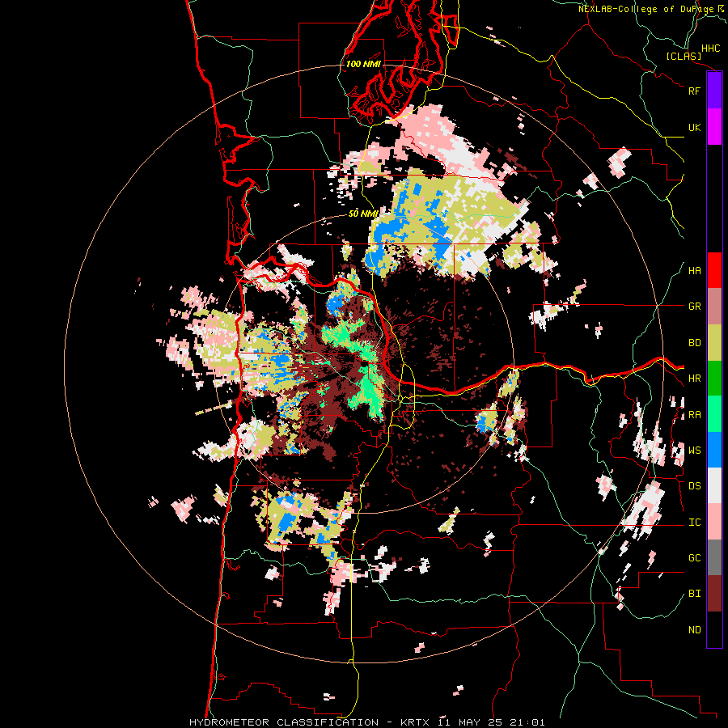Click the HYDROMETEOR CLASSIFICATION title text

click(x=284, y=722)
